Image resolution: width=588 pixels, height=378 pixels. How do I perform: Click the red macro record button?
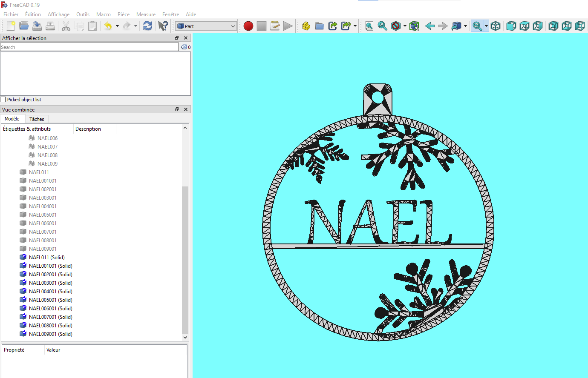(248, 26)
